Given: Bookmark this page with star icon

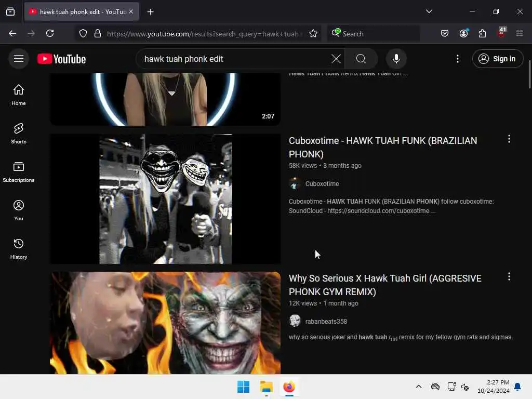Looking at the screenshot, I should 313,33.
